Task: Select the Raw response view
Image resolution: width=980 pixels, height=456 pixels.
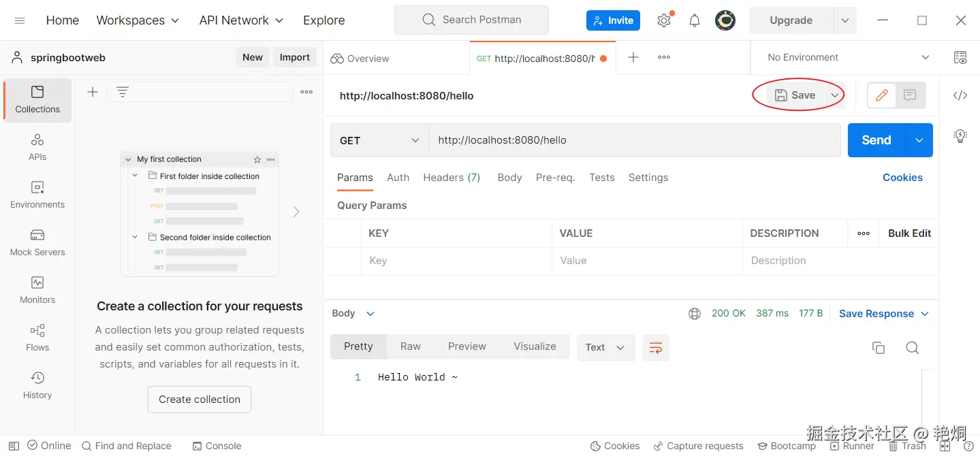Action: pos(411,346)
